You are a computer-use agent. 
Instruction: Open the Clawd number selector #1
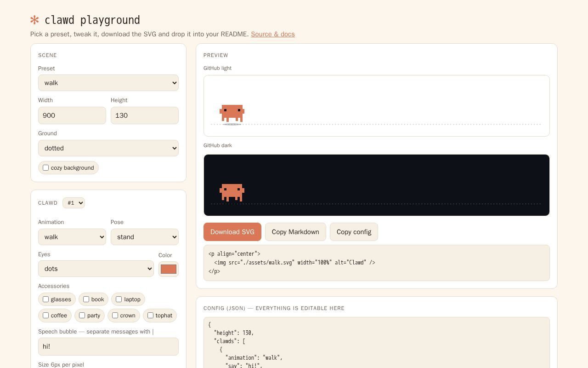[x=73, y=203]
